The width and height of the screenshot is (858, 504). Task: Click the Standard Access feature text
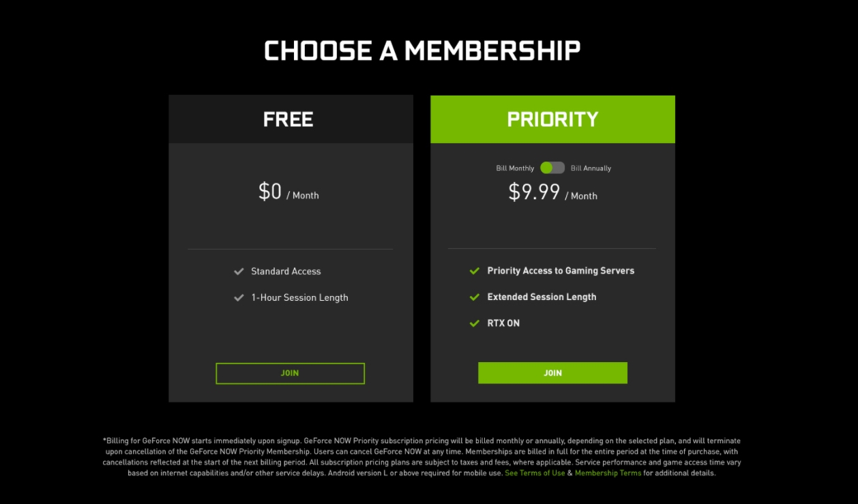point(286,271)
